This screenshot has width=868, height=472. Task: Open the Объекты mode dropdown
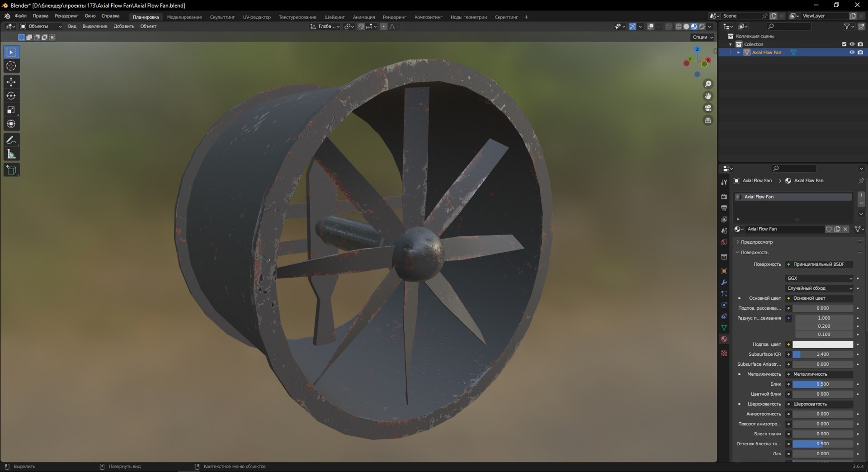(41, 27)
